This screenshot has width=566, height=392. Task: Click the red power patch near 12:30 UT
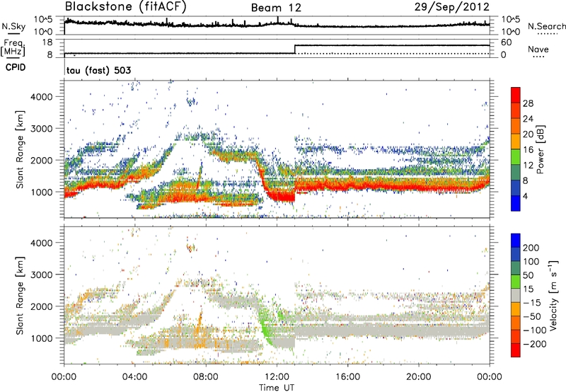click(282, 197)
